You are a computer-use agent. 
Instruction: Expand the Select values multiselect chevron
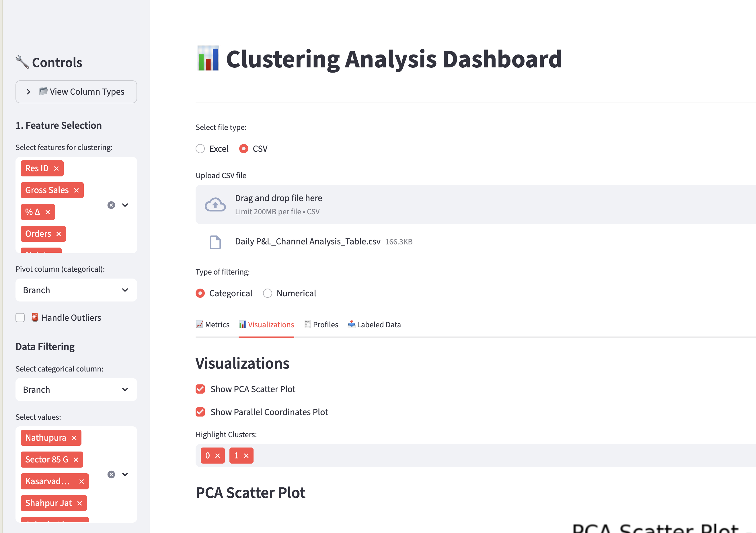(125, 474)
